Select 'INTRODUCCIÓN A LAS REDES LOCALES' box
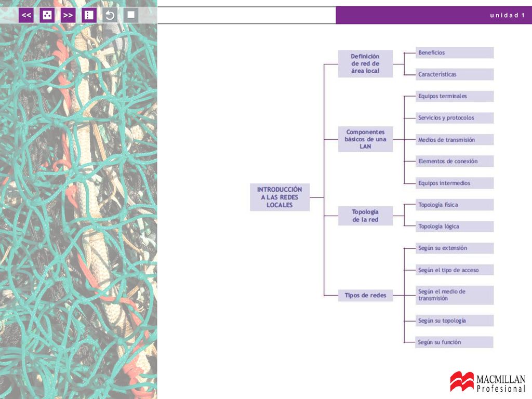 pos(280,197)
